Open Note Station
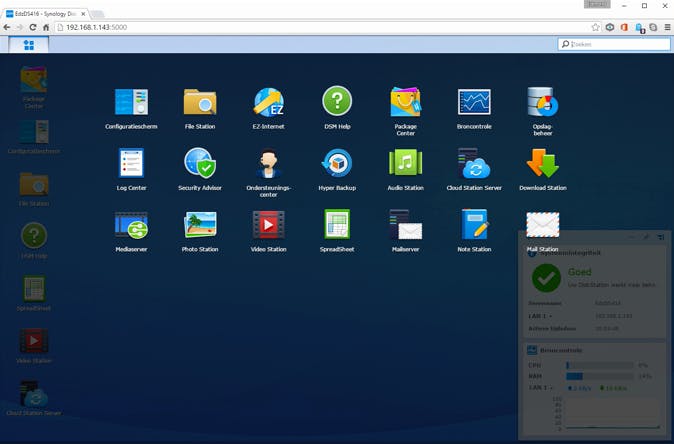Viewport: 674px width, 444px height. coord(474,224)
